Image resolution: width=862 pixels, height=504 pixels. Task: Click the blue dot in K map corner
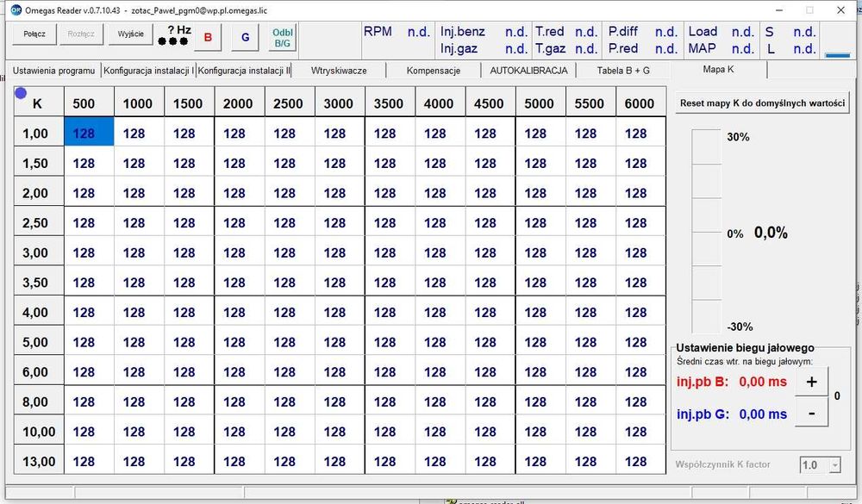point(21,93)
